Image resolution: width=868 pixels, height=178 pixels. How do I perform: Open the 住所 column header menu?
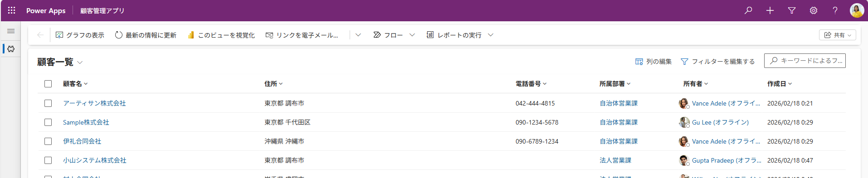click(x=273, y=84)
